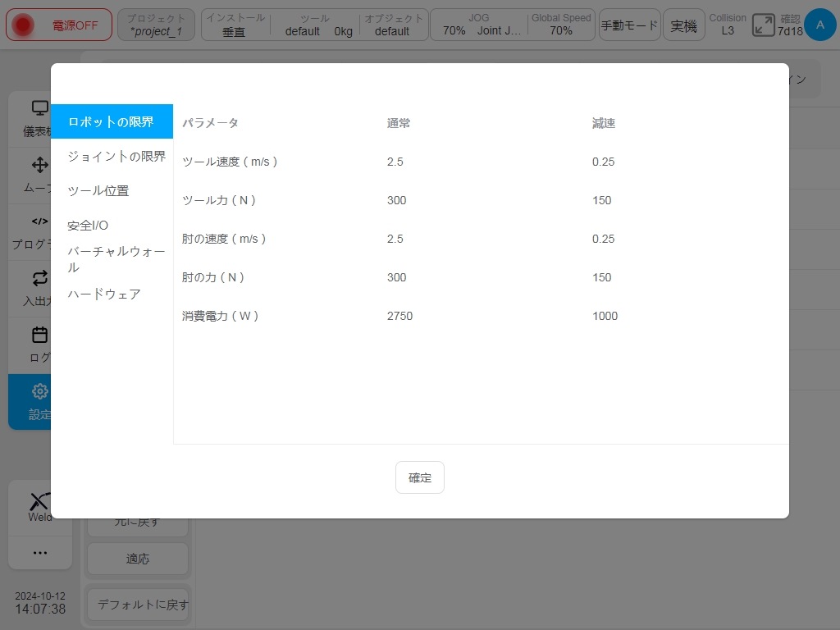
Task: Click 消費電力 normal value 2750
Action: coord(399,316)
